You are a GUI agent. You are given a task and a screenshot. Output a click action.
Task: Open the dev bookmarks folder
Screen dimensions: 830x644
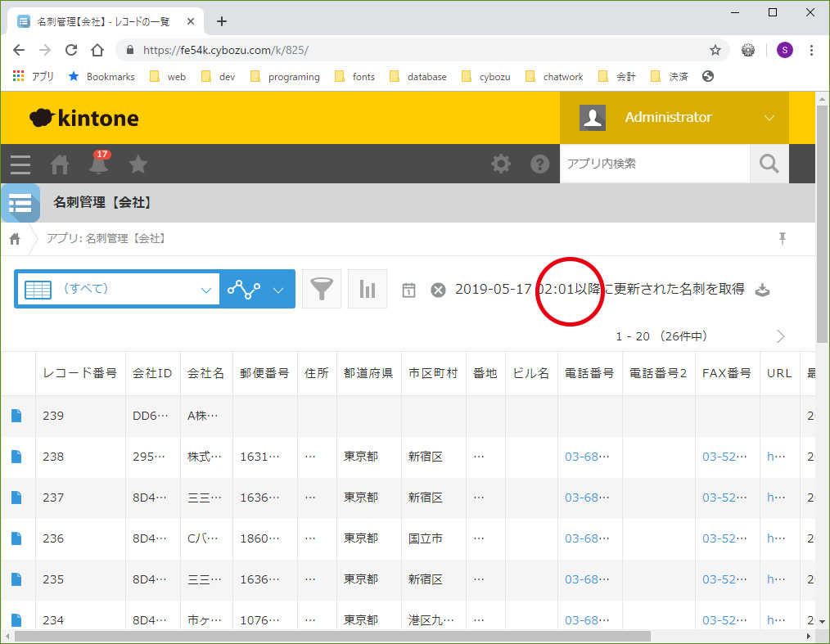tap(219, 77)
